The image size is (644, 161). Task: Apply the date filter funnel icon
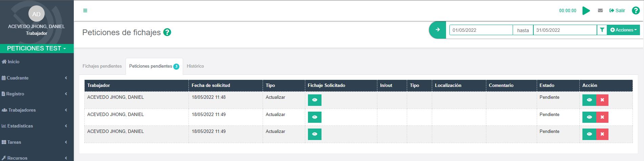(602, 30)
